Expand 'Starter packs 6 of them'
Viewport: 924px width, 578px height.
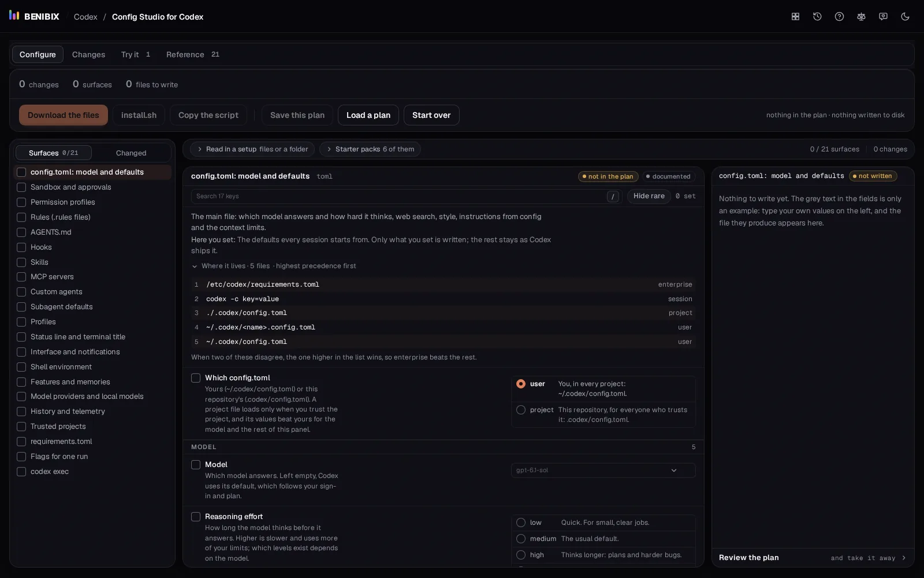tap(370, 149)
